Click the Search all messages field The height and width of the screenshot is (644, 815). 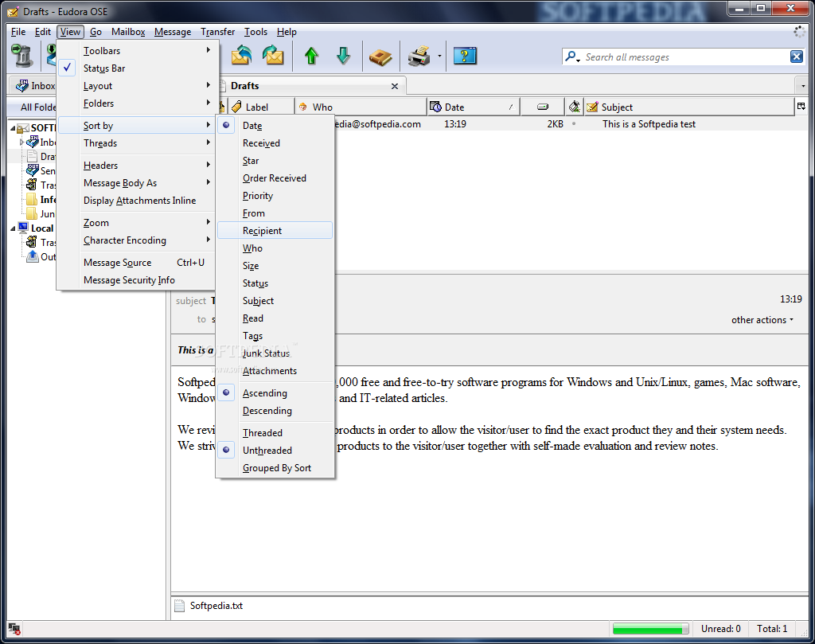[x=684, y=57]
